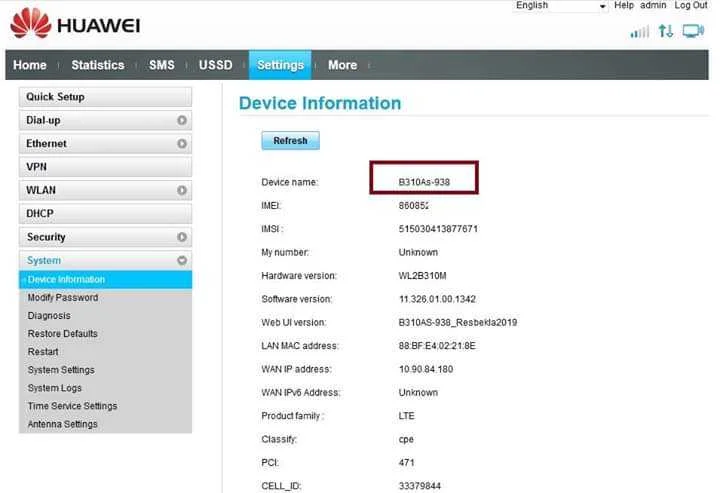Click software version 11.326.01.00.1342
The width and height of the screenshot is (720, 493).
(437, 299)
